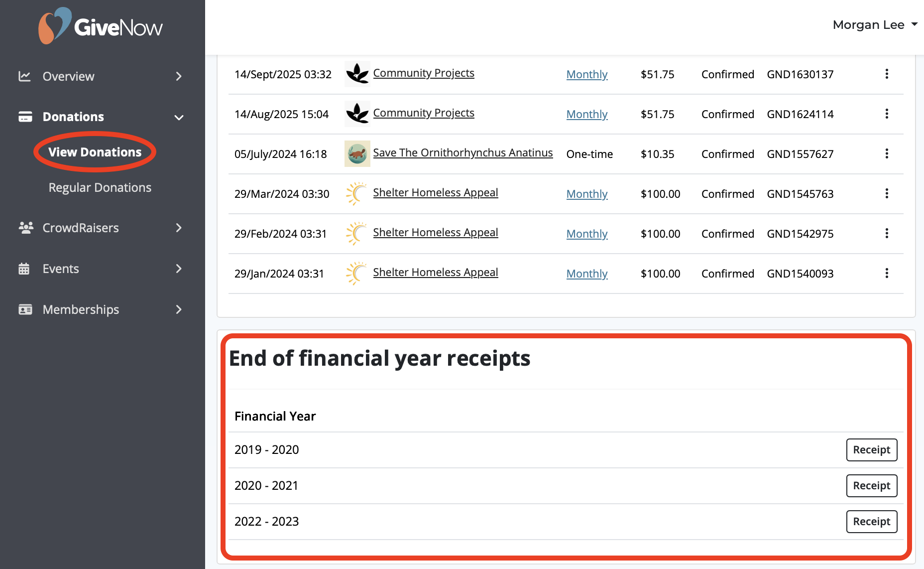Screen dimensions: 924x569
Task: Open options menu for donation GND1542975
Action: [x=887, y=233]
